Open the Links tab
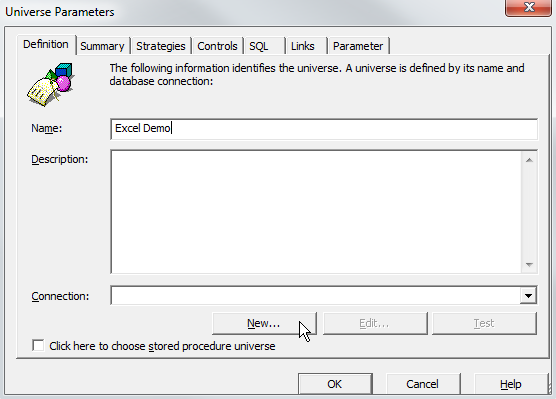This screenshot has width=556, height=399. [306, 46]
